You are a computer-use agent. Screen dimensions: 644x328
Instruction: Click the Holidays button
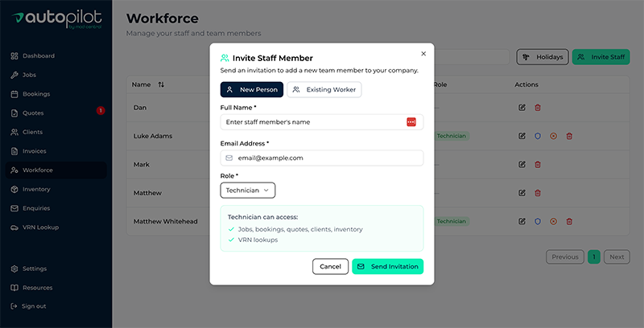click(543, 57)
